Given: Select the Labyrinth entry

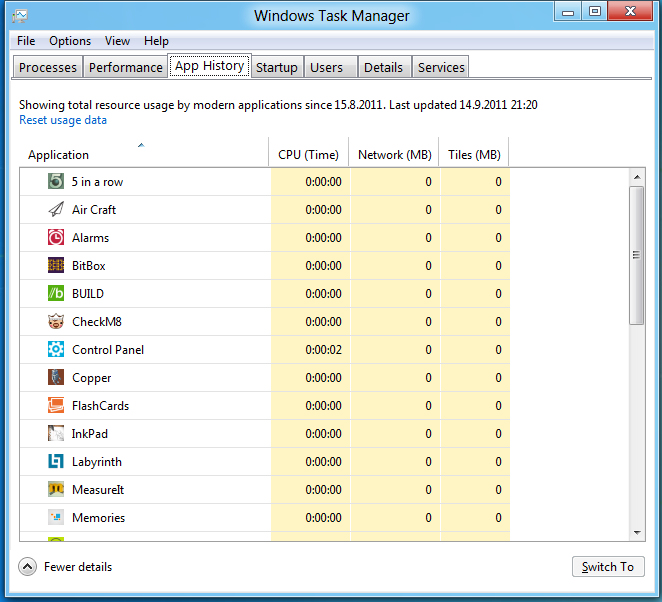Looking at the screenshot, I should pos(265,461).
